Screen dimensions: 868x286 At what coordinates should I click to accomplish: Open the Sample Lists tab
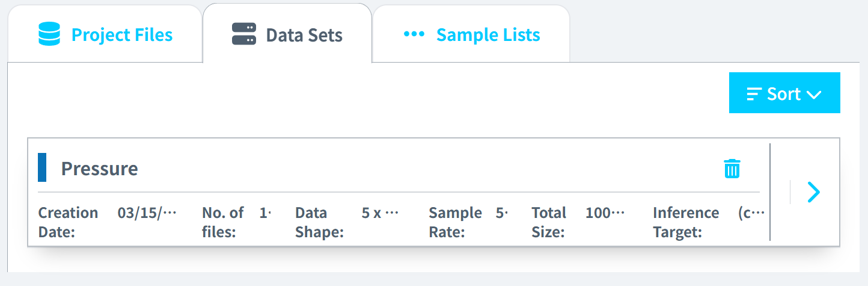click(487, 35)
